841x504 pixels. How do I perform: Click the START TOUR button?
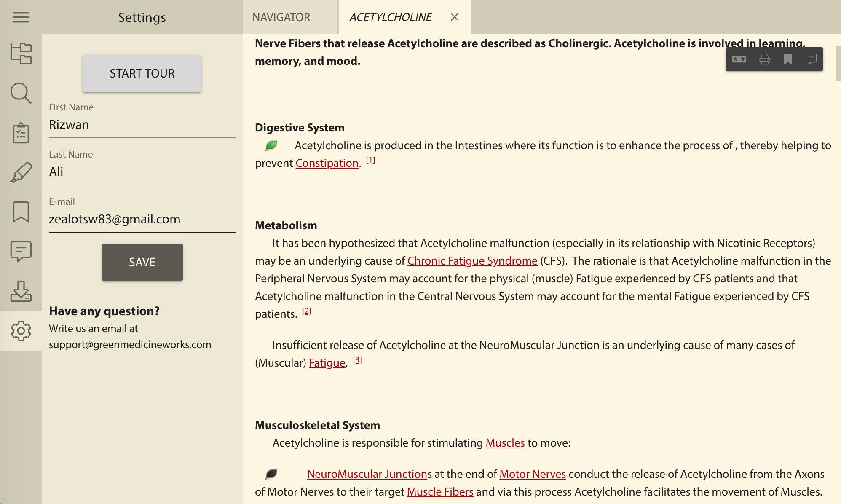[142, 73]
